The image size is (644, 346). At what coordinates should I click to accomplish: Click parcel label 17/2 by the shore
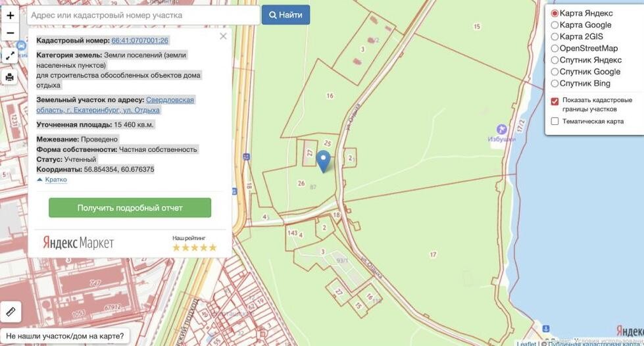[x=521, y=125]
